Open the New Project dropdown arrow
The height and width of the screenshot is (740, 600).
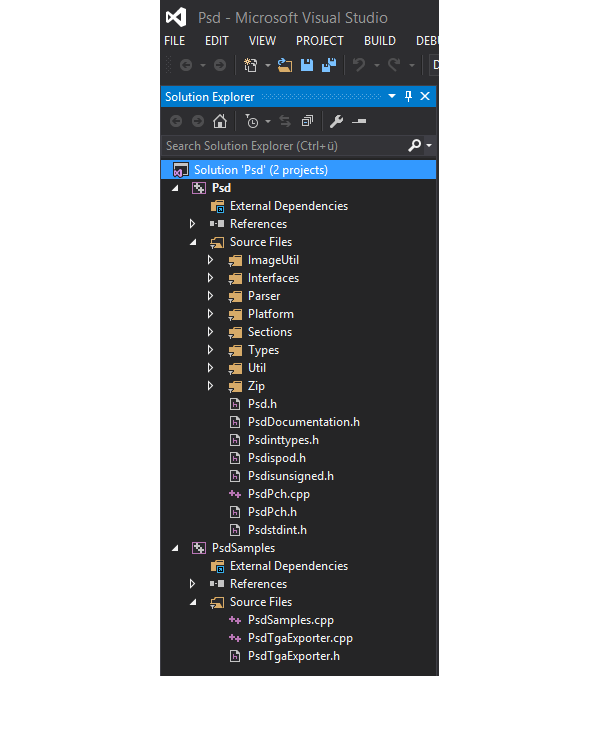pos(268,65)
